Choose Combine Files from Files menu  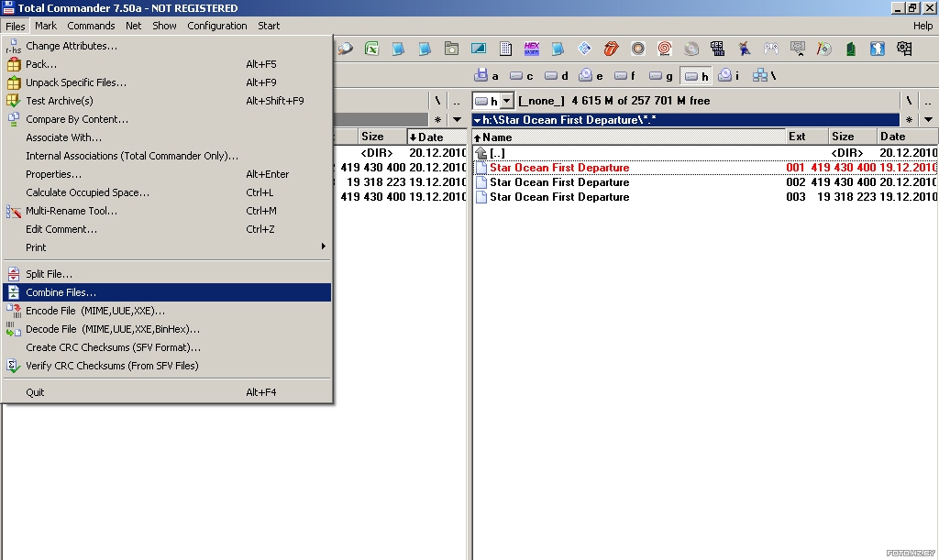167,292
